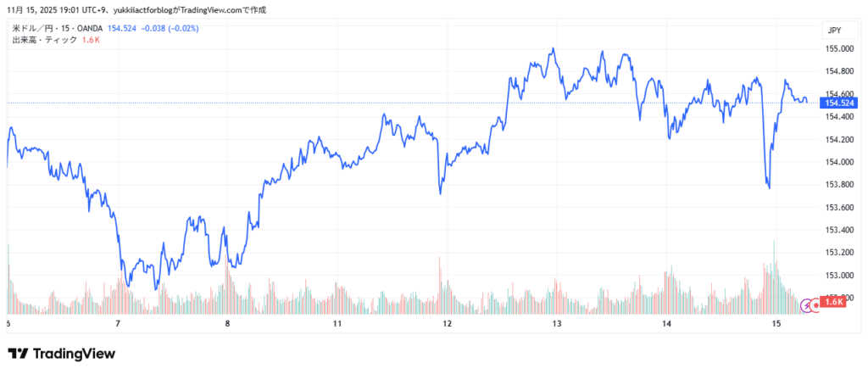Click the OANDA 15 interval text in legend
Image resolution: width=868 pixels, height=374 pixels.
pyautogui.click(x=81, y=30)
